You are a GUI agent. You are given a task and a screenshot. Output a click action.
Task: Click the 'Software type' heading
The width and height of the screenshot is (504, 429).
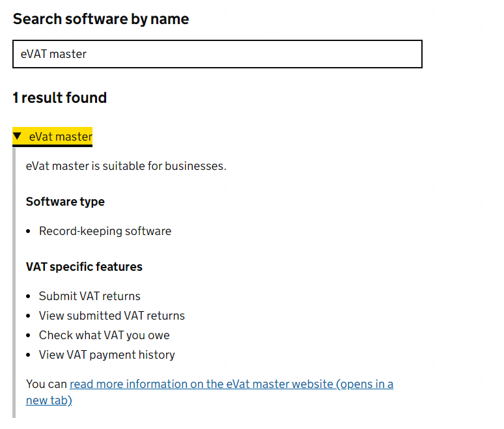[65, 202]
